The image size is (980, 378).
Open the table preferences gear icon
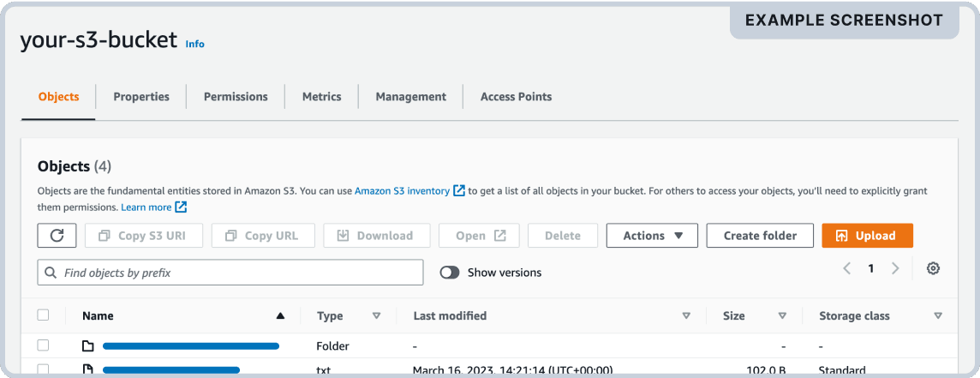[x=934, y=268]
